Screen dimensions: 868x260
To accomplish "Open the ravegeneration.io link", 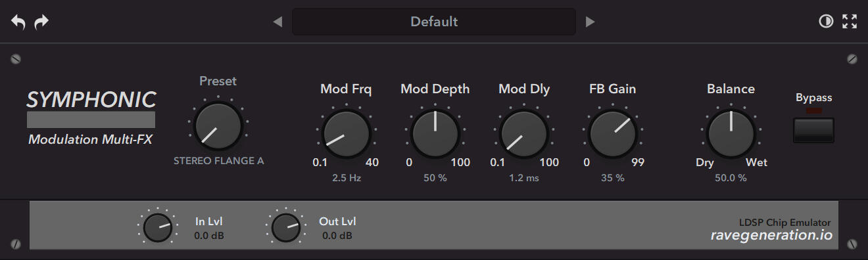I will pos(771,234).
